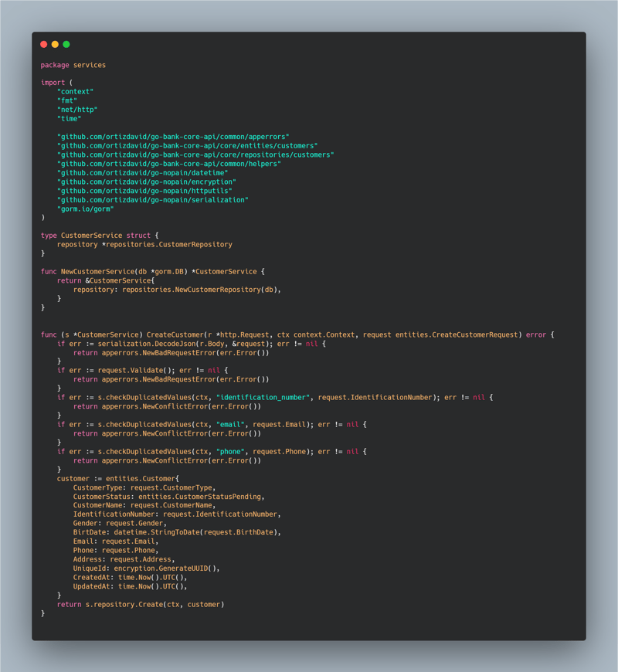
Task: Click the "UpdatedAt: time.Now().UTC()," line
Action: pos(131,586)
